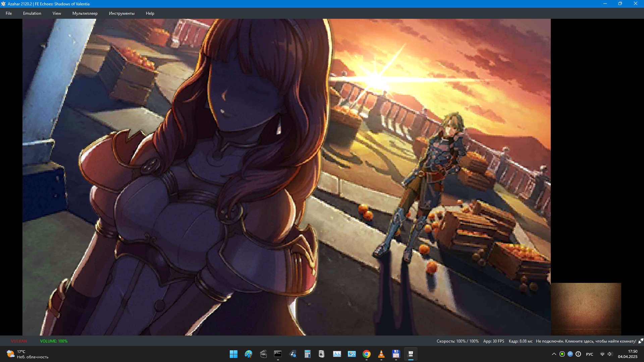Screen dimensions: 644x362
Task: Open the speaker app in taskbar
Action: coord(322,354)
